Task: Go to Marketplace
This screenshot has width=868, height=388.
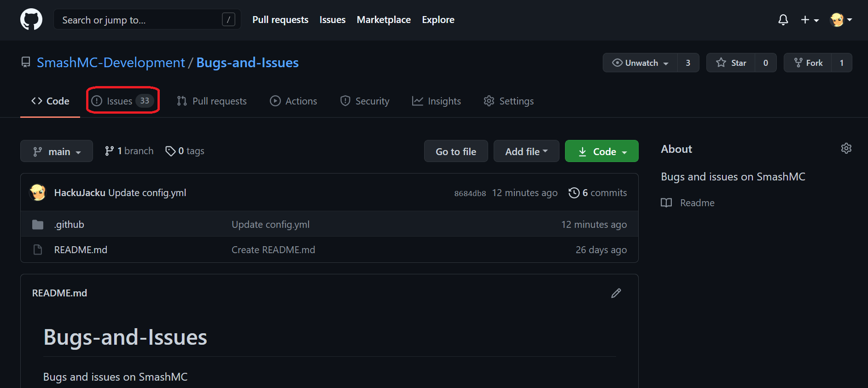Action: pos(384,20)
